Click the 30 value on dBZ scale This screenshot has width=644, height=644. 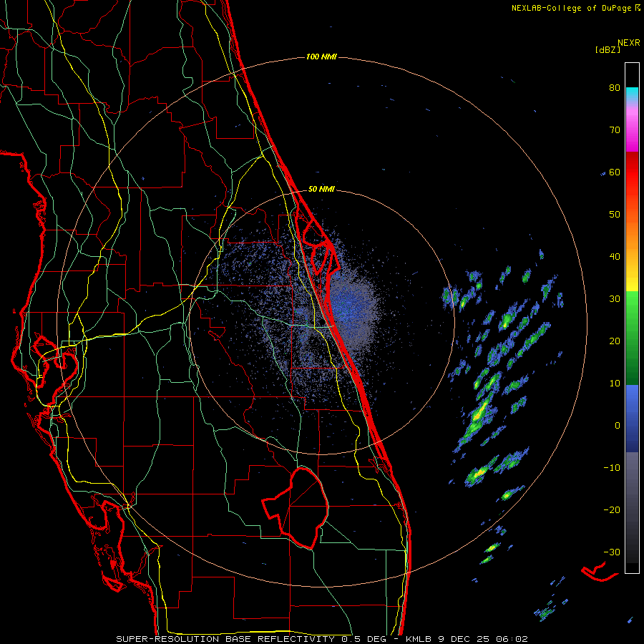click(615, 299)
